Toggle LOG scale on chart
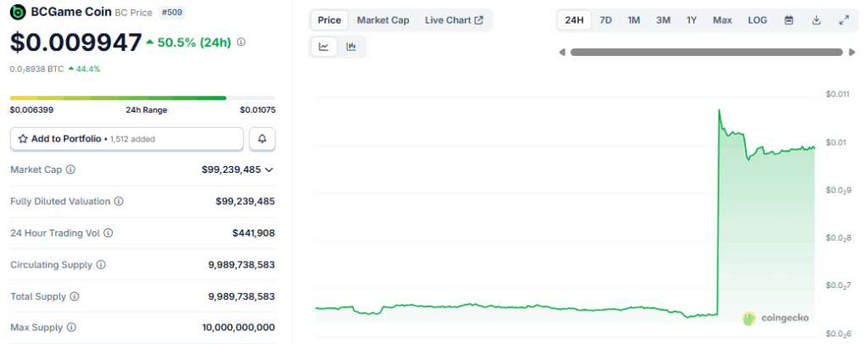This screenshot has height=344, width=868. (757, 20)
